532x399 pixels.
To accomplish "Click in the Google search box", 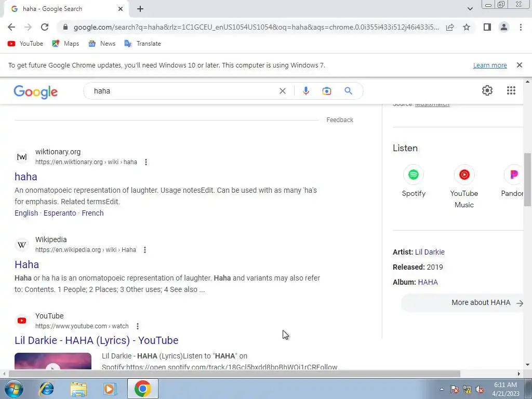I will coord(183,91).
